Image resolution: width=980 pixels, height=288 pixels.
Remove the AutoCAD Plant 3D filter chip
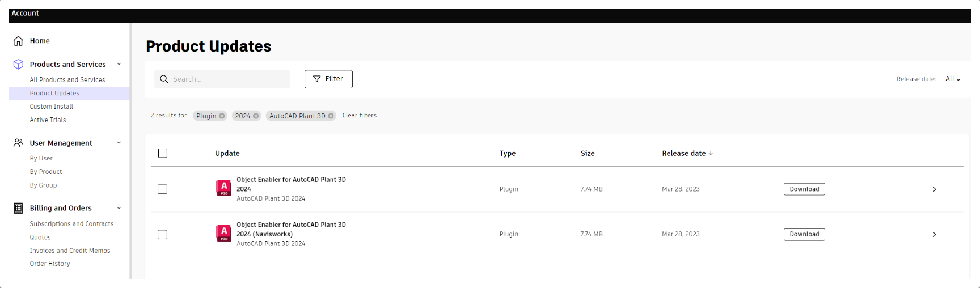[331, 116]
